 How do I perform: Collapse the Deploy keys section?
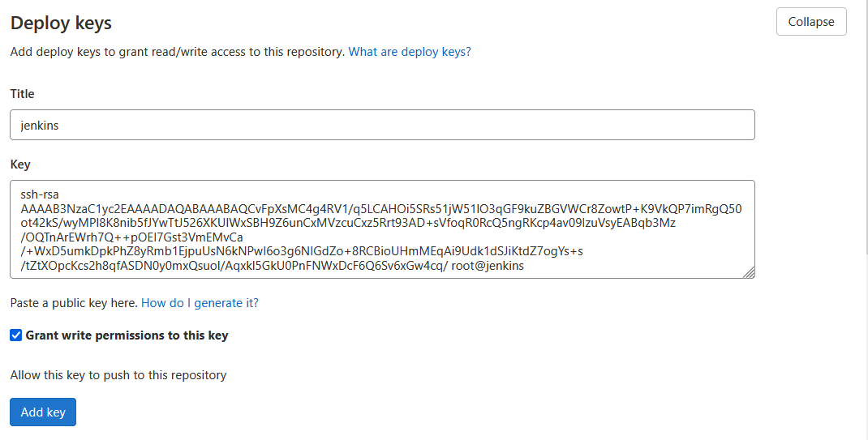click(x=810, y=22)
